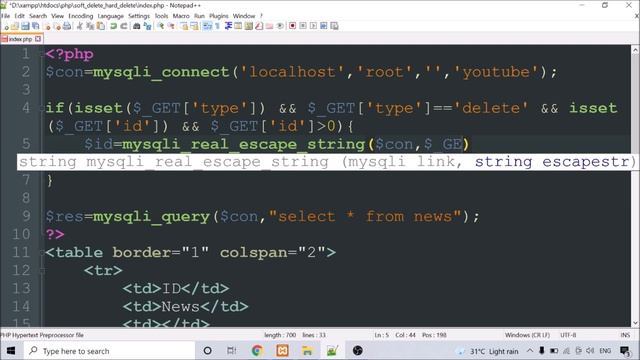
Task: Click vertical scrollbar up arrow
Action: (x=636, y=50)
